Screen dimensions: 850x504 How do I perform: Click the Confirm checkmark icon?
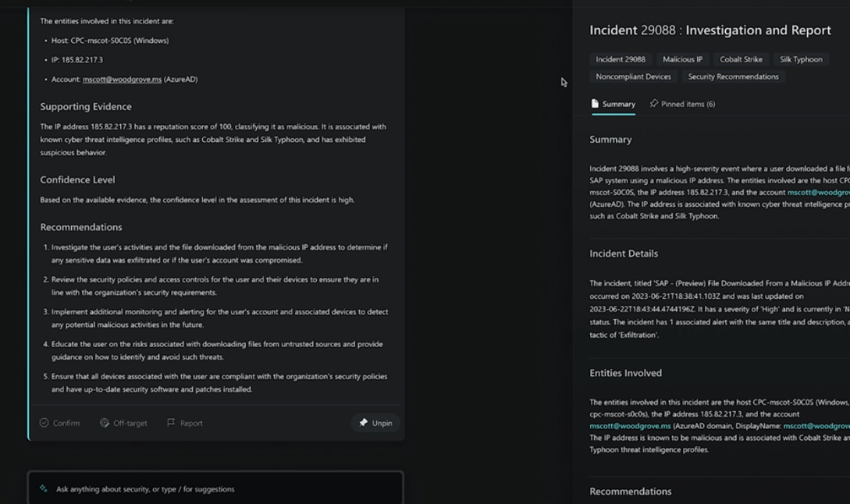tap(44, 423)
